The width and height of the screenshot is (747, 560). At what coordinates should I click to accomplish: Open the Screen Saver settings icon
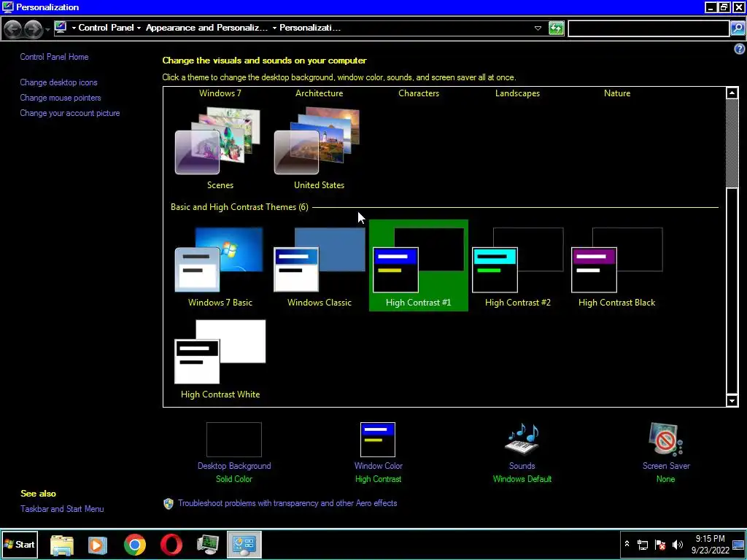point(666,439)
